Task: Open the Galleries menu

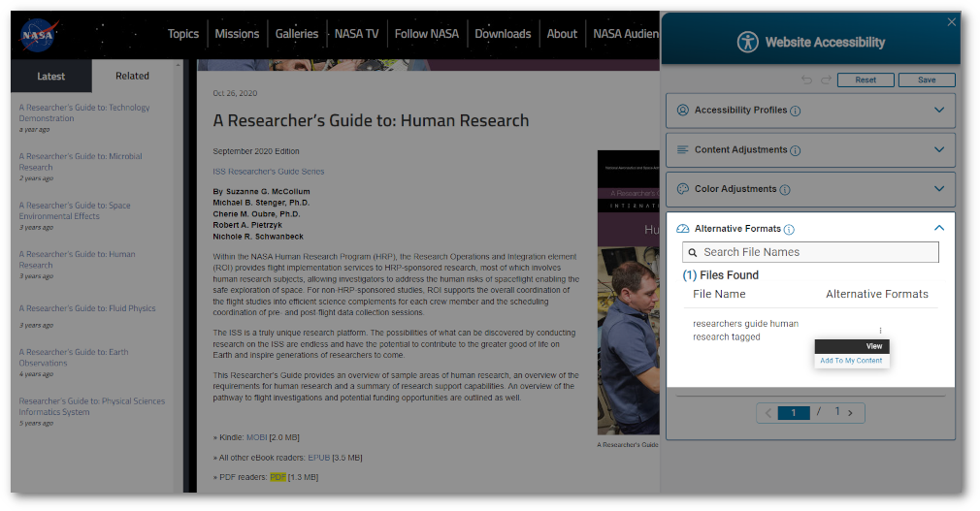Action: [x=297, y=34]
